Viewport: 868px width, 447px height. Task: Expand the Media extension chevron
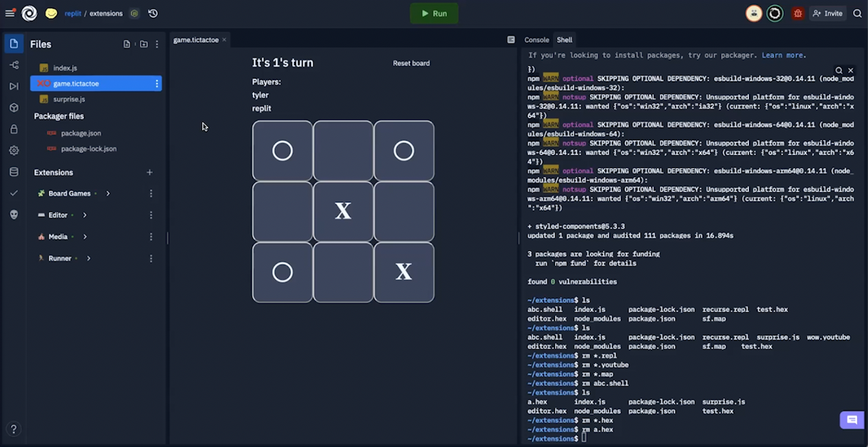click(x=85, y=237)
